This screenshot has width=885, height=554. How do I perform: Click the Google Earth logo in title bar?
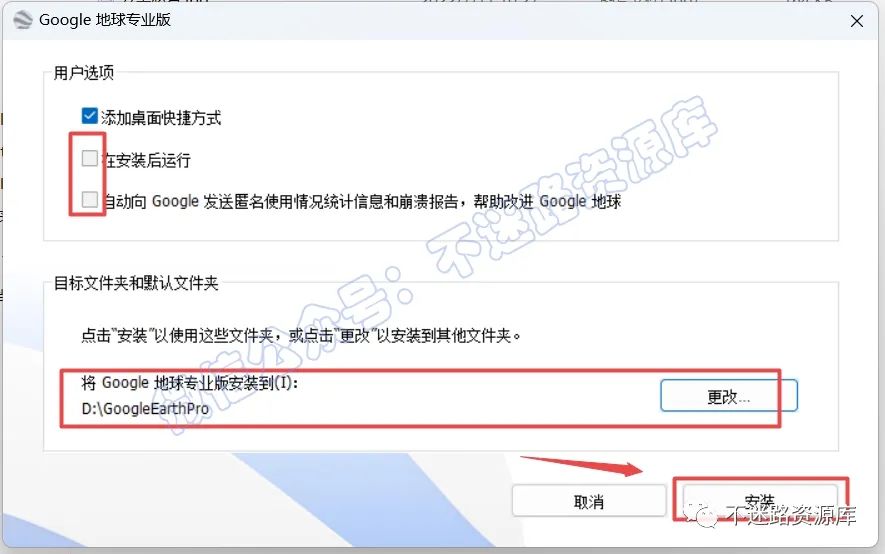tap(23, 20)
